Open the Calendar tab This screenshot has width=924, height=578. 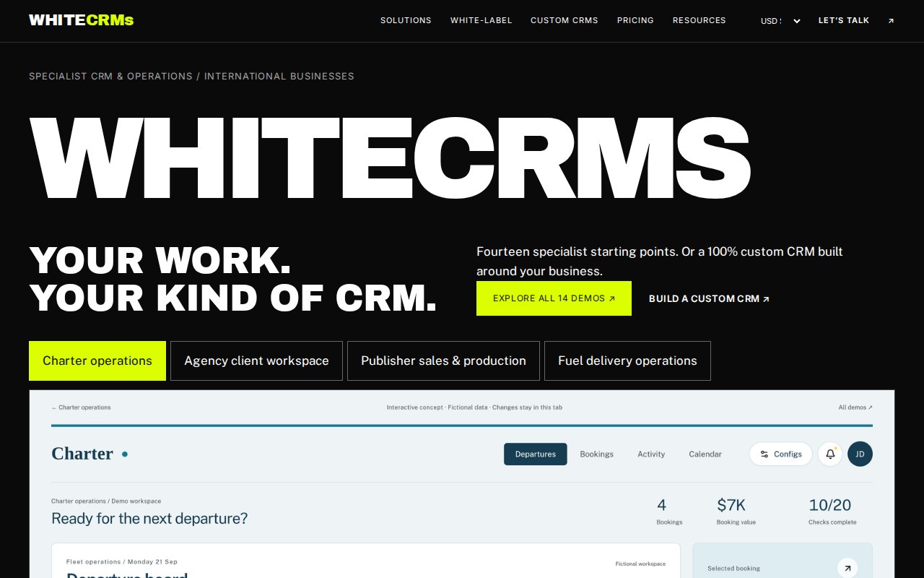click(x=705, y=454)
